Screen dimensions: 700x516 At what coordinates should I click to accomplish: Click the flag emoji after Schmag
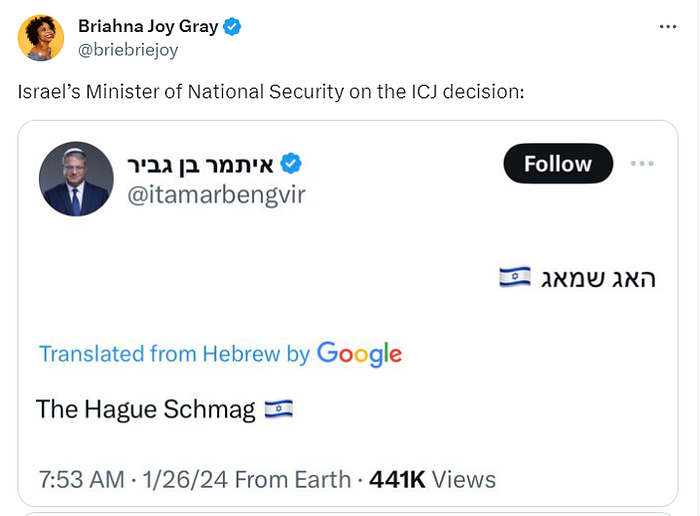(279, 409)
